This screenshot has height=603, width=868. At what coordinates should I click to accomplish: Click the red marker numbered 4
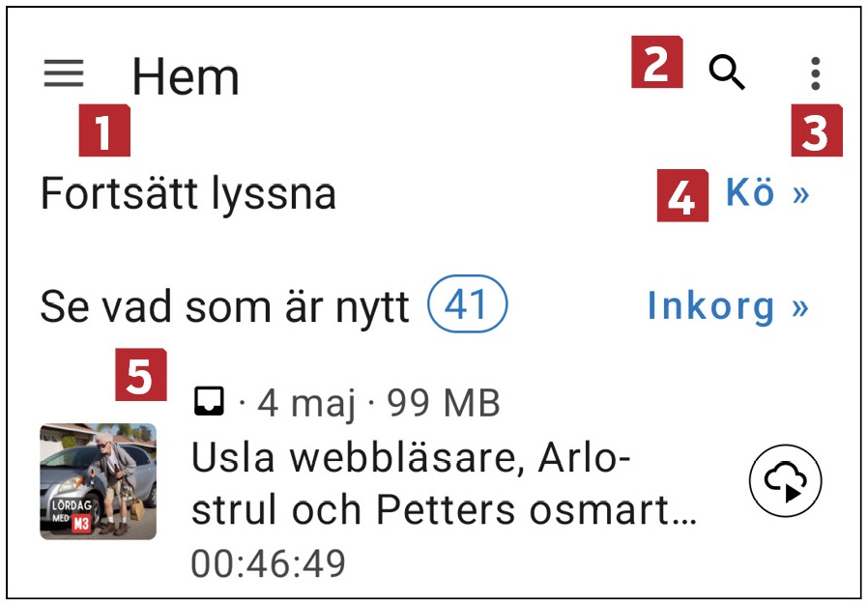(x=682, y=196)
